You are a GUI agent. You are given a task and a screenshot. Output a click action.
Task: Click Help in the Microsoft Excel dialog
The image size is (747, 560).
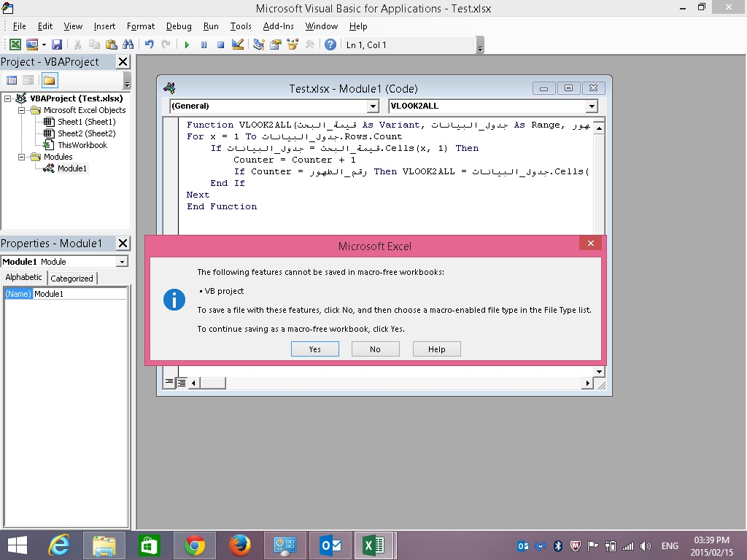436,349
